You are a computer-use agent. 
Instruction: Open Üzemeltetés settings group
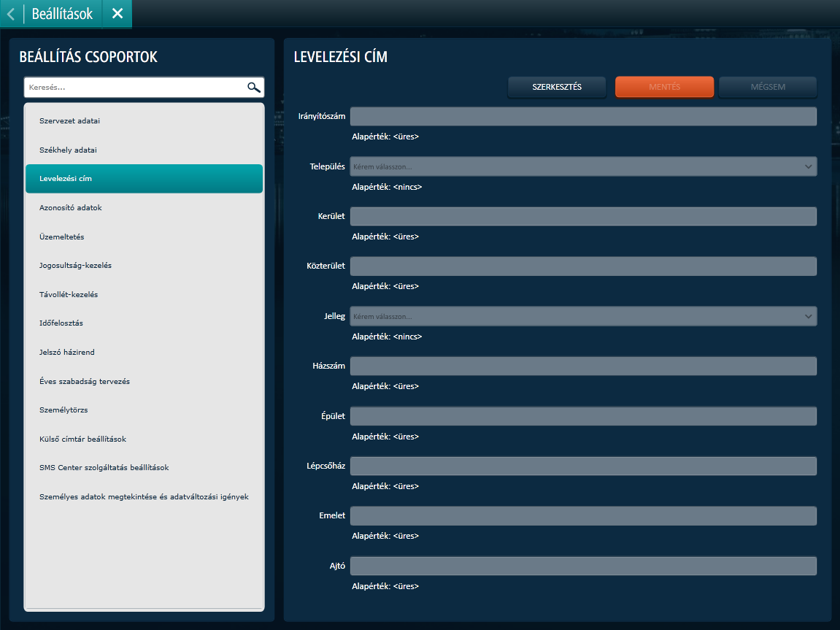[144, 237]
